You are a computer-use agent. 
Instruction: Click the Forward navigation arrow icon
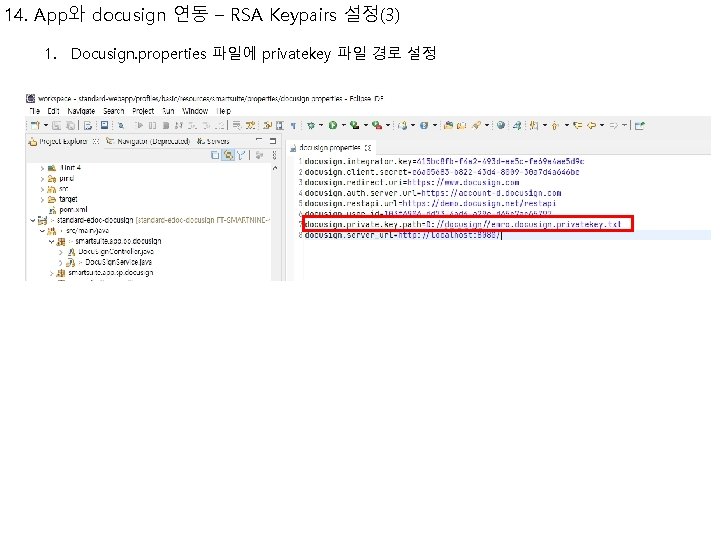pyautogui.click(x=614, y=125)
